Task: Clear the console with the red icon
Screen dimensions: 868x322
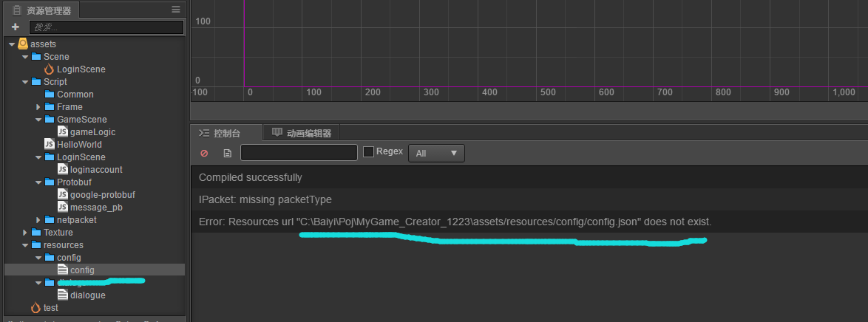Action: 204,154
